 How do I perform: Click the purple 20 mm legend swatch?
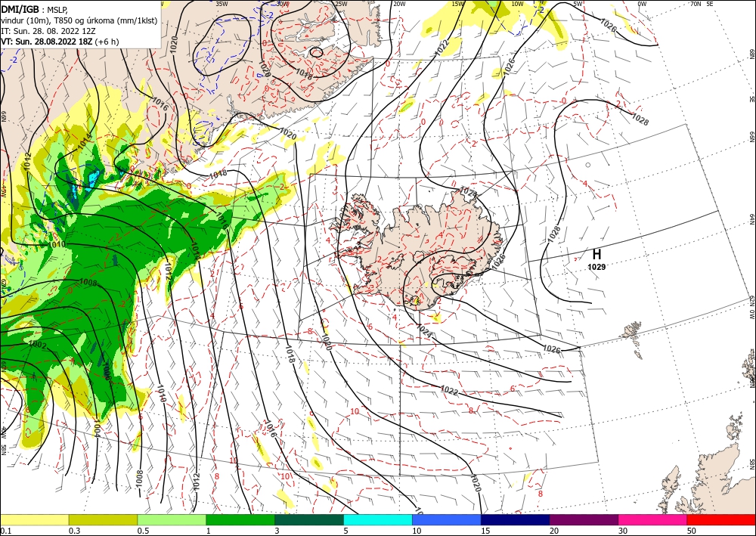[x=584, y=520]
